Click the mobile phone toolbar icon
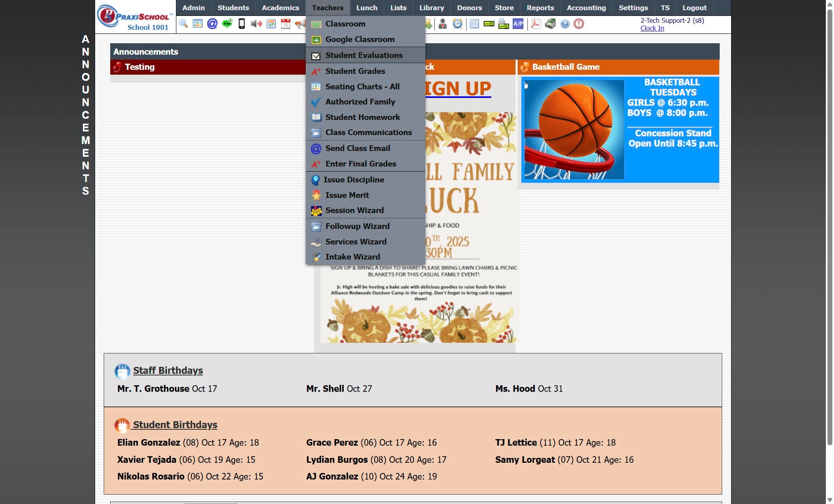 pos(242,24)
